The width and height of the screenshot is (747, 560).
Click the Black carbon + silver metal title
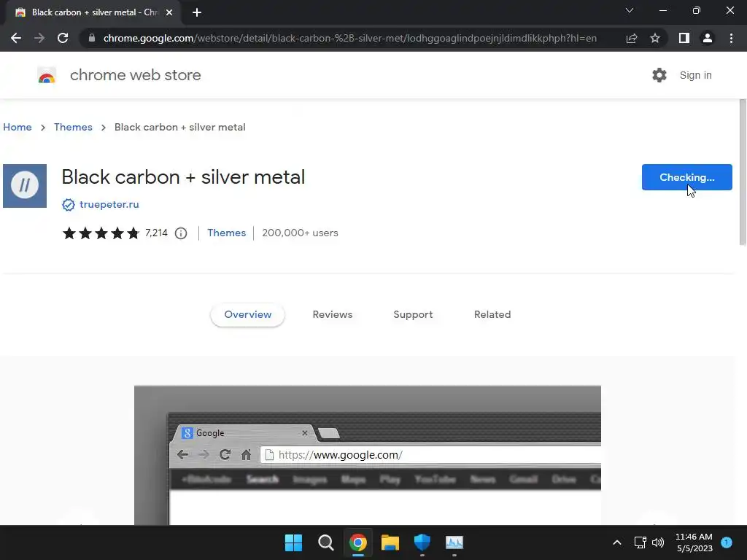click(183, 176)
